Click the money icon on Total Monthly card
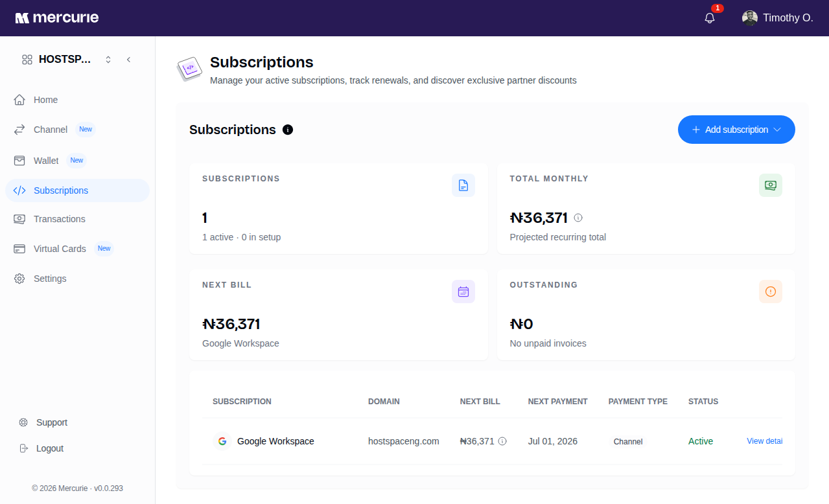The height and width of the screenshot is (504, 829). click(771, 185)
